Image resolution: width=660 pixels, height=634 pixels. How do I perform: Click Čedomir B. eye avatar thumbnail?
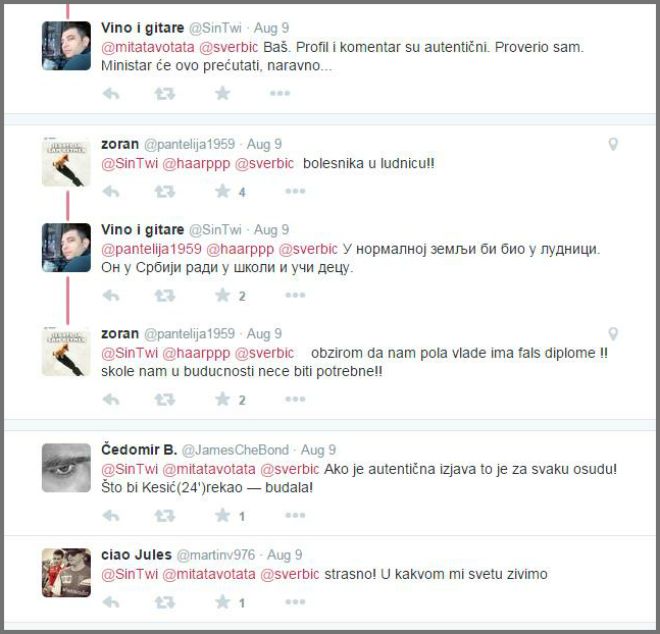coord(67,468)
